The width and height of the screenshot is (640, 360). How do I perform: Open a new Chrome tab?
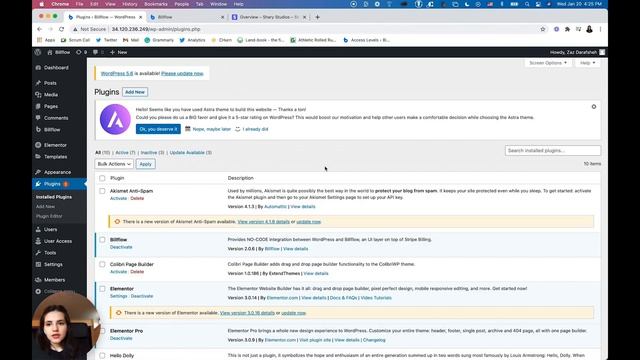(x=318, y=17)
